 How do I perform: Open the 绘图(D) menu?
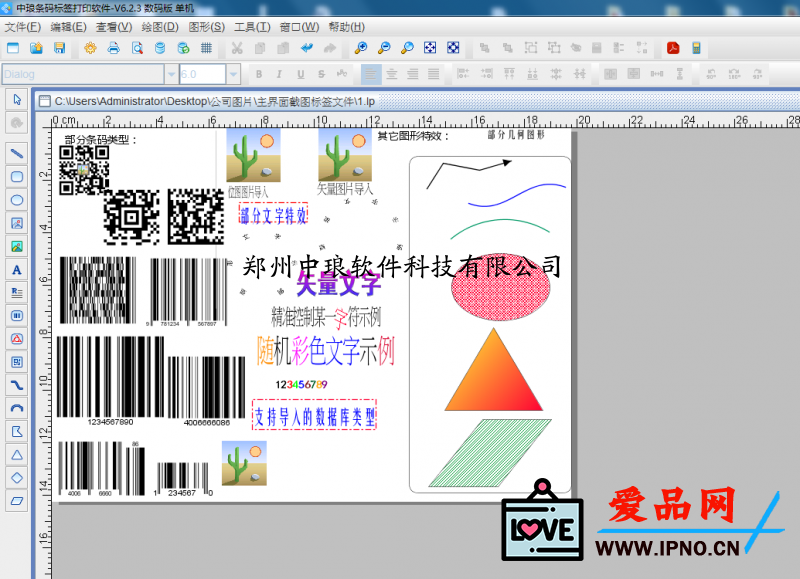click(x=160, y=27)
